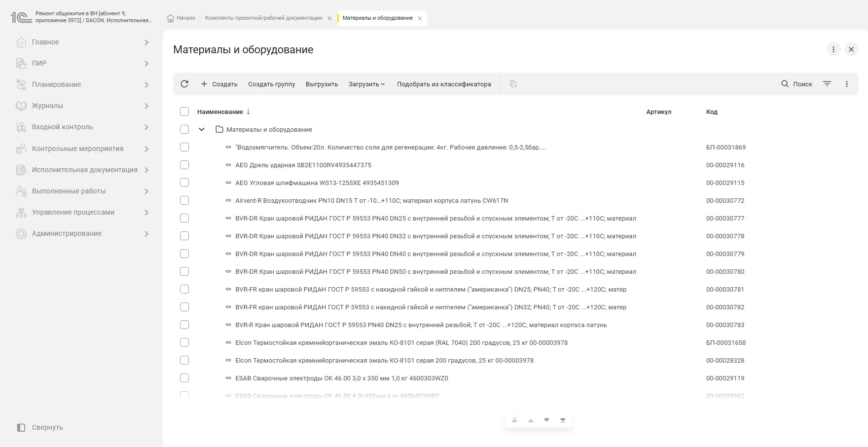This screenshot has height=447, width=868.
Task: Click the Начало home icon
Action: pyautogui.click(x=171, y=18)
